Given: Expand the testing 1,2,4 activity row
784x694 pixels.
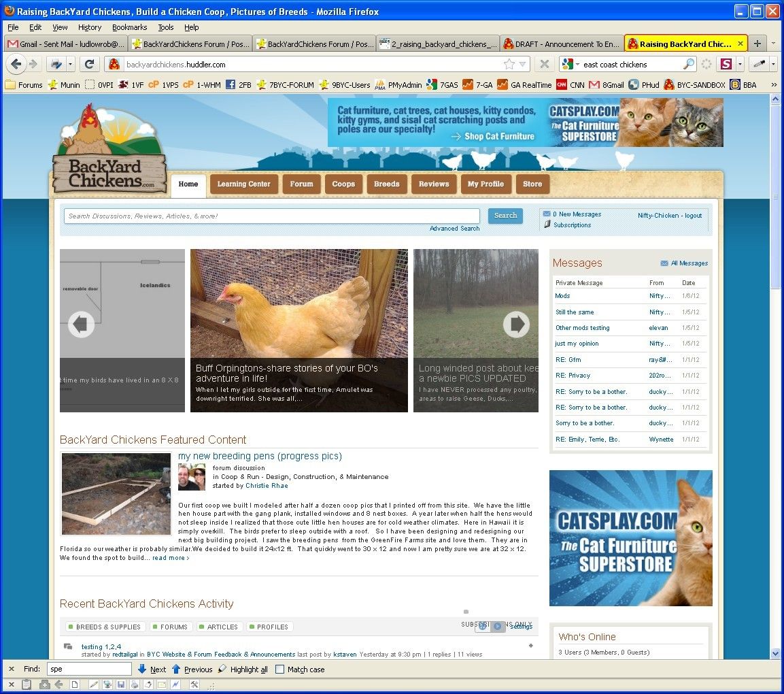Looking at the screenshot, I should 530,646.
